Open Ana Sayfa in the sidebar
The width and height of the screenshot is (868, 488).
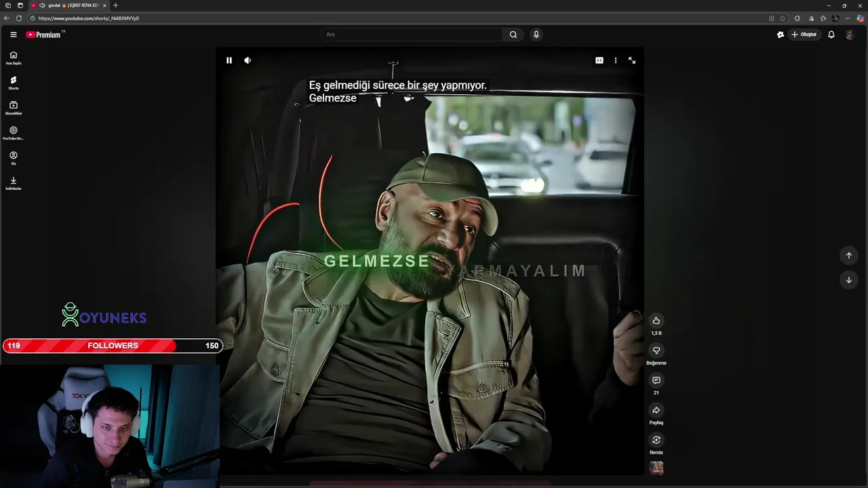click(x=14, y=58)
